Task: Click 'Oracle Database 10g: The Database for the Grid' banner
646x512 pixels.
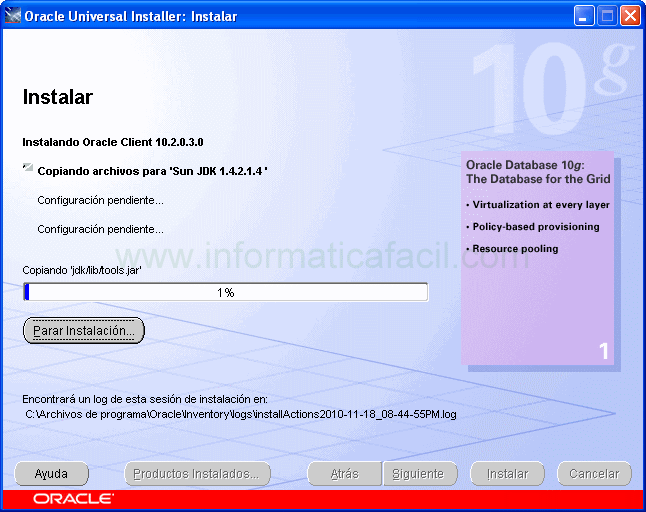Action: [x=538, y=172]
